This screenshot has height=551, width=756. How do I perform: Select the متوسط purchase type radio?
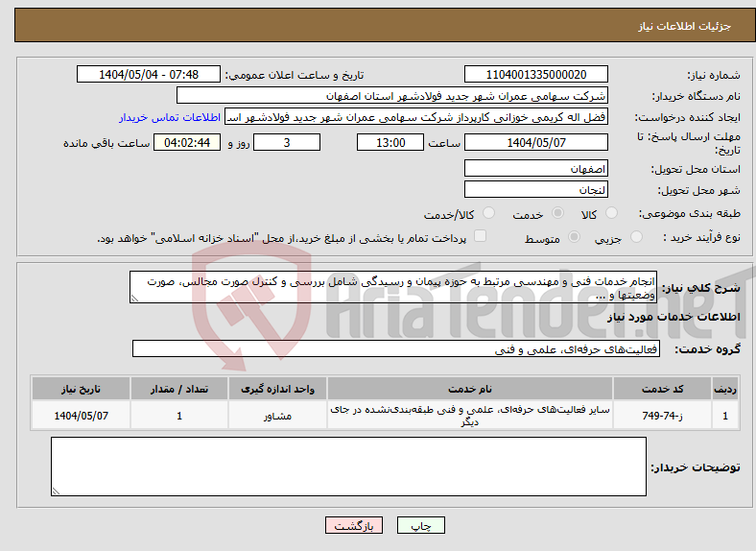[x=574, y=236]
